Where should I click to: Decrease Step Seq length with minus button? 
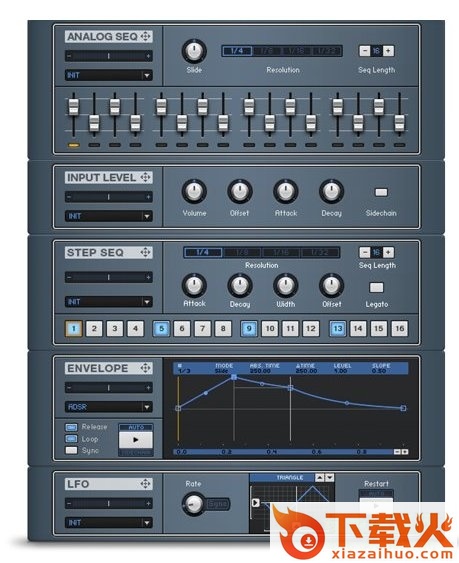point(365,252)
